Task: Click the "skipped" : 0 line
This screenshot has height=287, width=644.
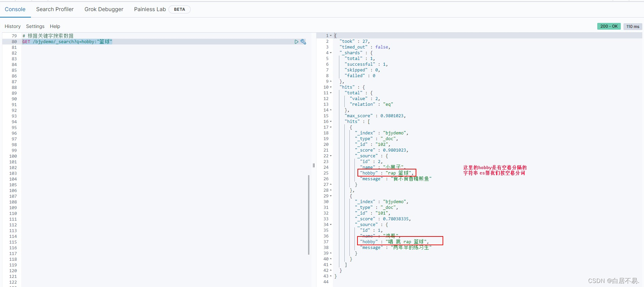Action: [x=362, y=70]
